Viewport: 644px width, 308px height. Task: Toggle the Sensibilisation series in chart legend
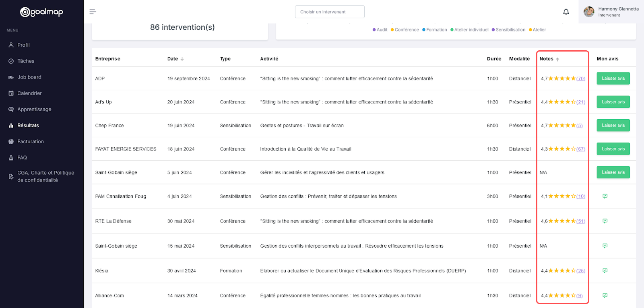coord(509,30)
